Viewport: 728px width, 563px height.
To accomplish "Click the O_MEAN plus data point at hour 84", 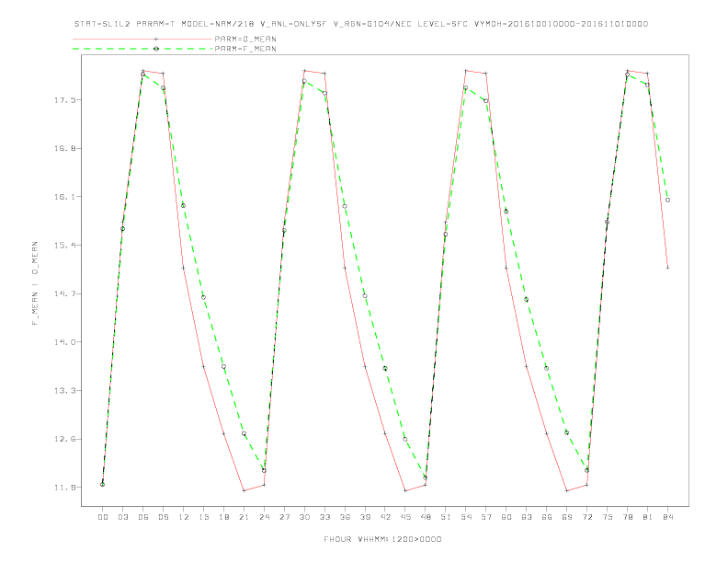I will point(667,268).
